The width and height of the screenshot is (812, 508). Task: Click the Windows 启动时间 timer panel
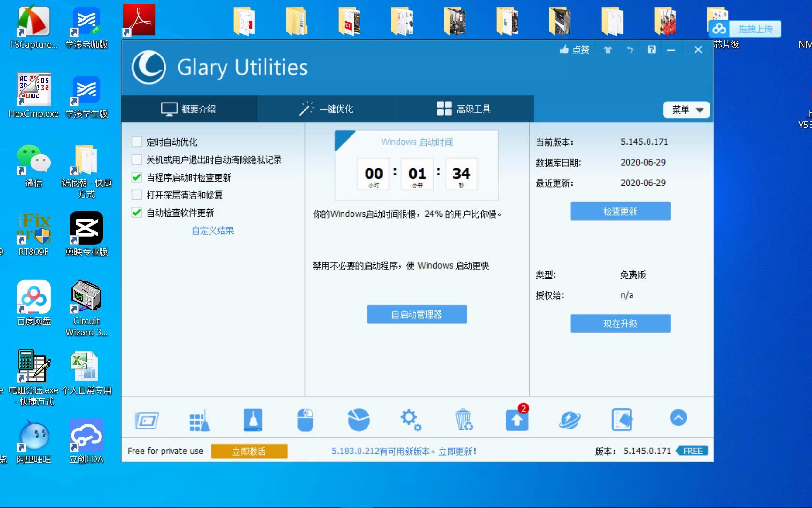click(x=417, y=166)
